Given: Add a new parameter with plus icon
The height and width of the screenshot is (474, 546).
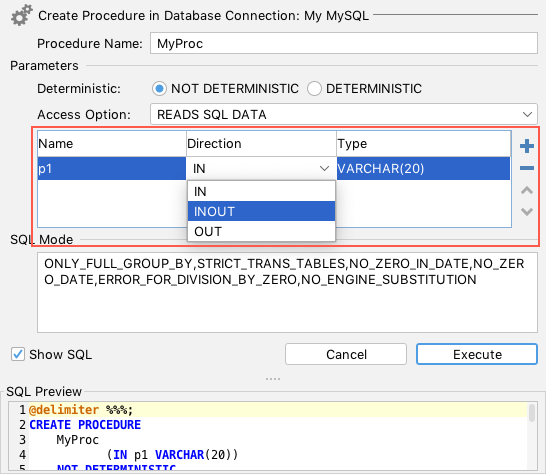Looking at the screenshot, I should pos(526,146).
